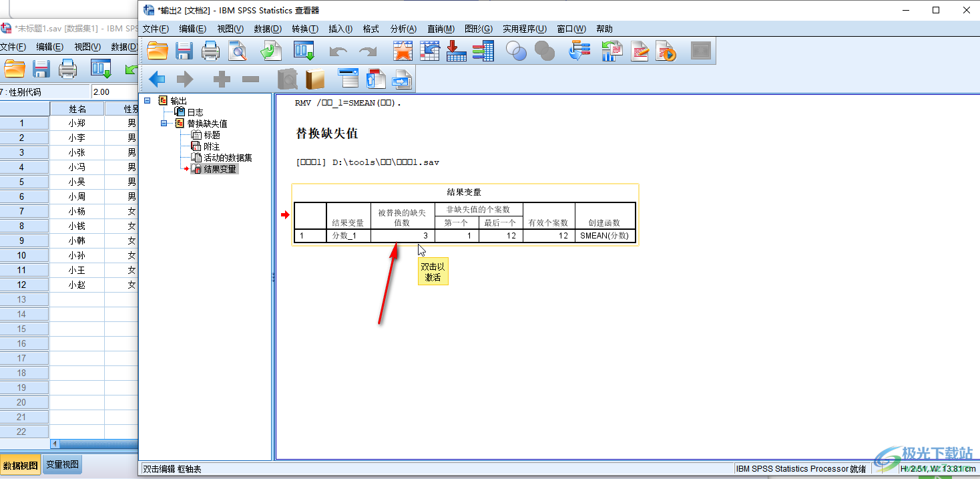Open the 格式 menu
This screenshot has width=980, height=479.
point(371,29)
